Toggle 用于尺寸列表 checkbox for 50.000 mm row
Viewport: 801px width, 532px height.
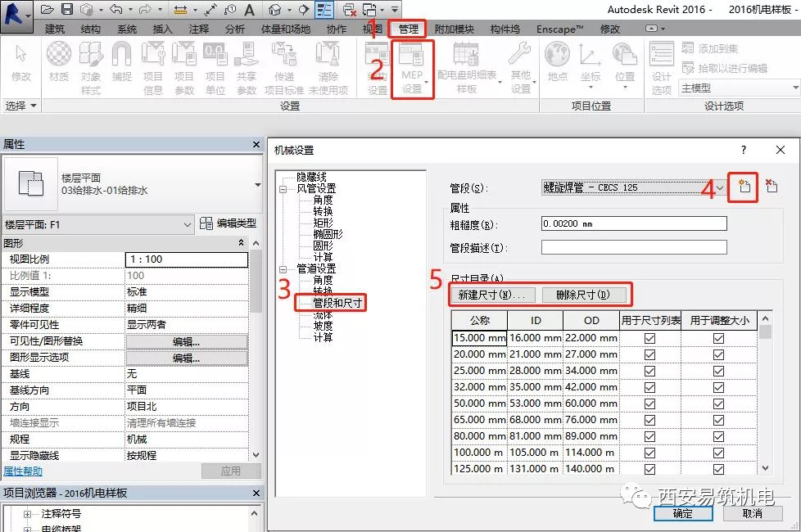(x=649, y=404)
